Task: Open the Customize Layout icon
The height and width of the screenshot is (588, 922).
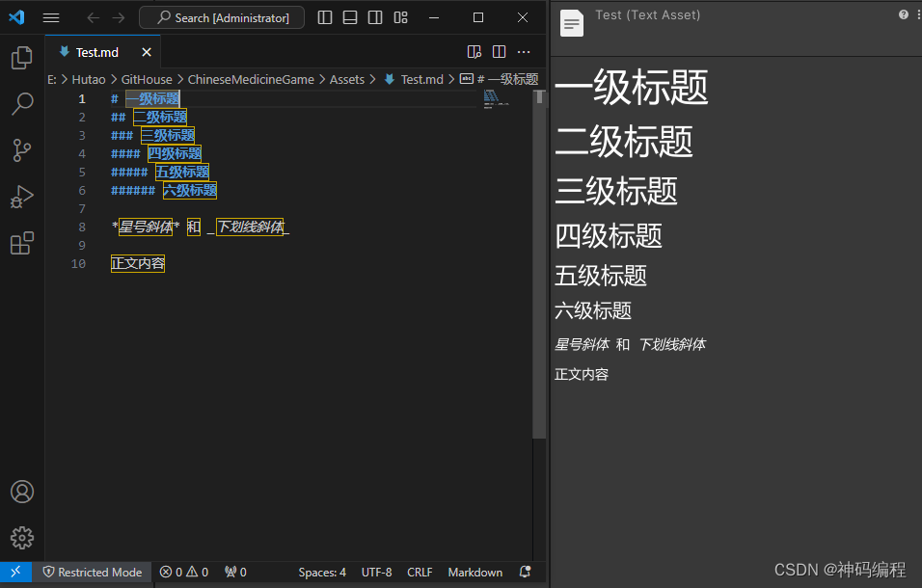Action: (x=400, y=17)
